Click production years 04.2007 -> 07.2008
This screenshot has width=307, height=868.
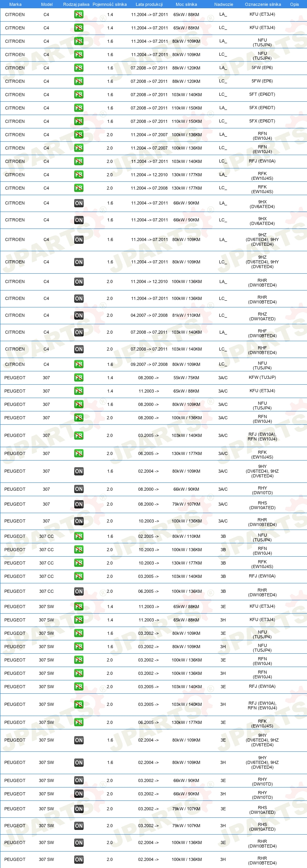point(149,316)
